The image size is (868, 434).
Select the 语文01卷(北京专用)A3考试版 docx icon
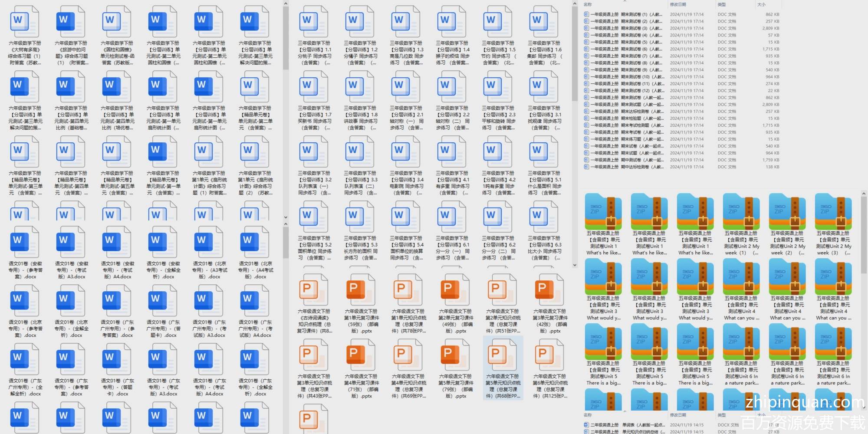[x=209, y=242]
